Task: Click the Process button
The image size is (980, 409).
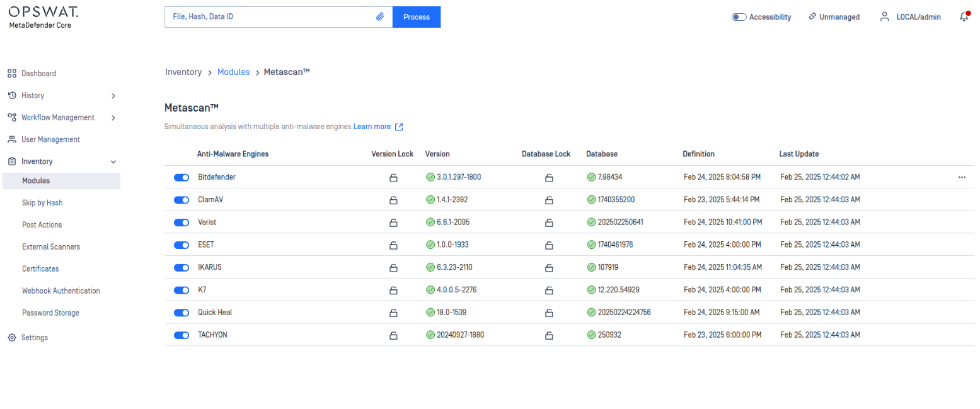Action: [417, 17]
